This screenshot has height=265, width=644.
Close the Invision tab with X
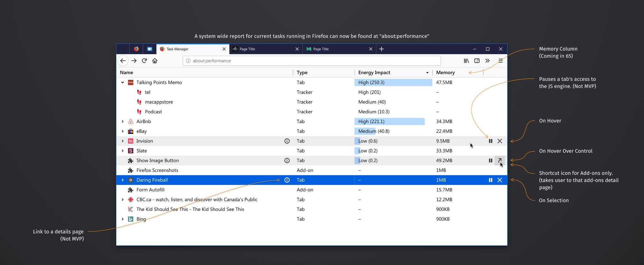pyautogui.click(x=500, y=141)
